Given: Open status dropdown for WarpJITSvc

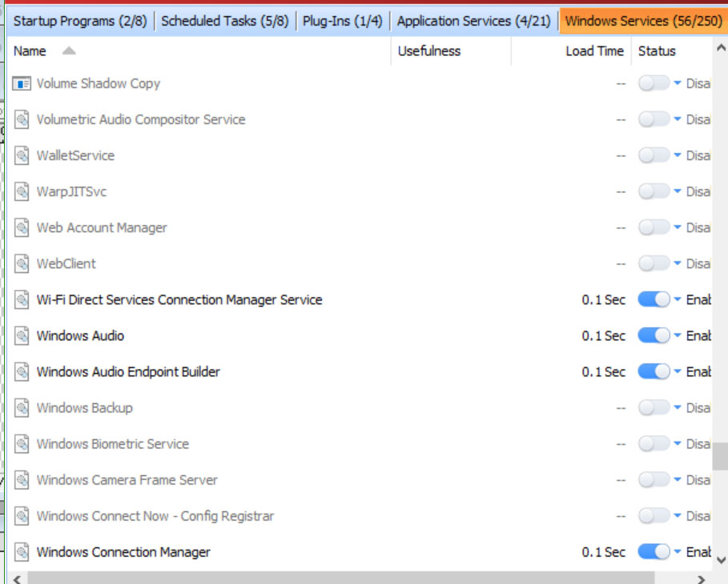Looking at the screenshot, I should point(678,191).
